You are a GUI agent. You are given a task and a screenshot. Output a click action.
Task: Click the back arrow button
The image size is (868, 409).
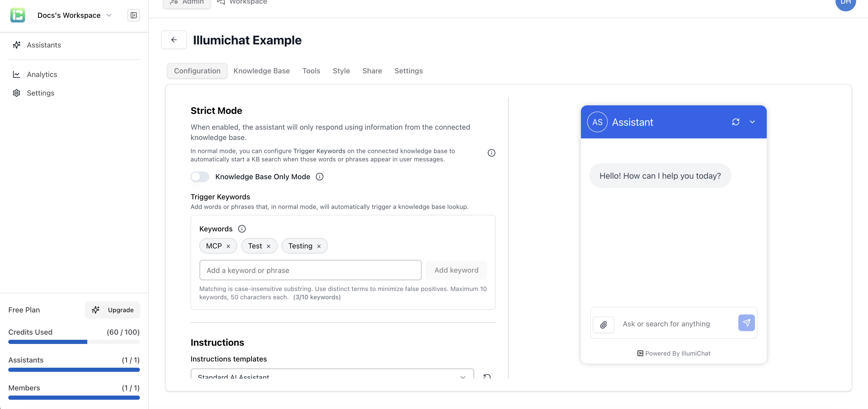pyautogui.click(x=174, y=40)
